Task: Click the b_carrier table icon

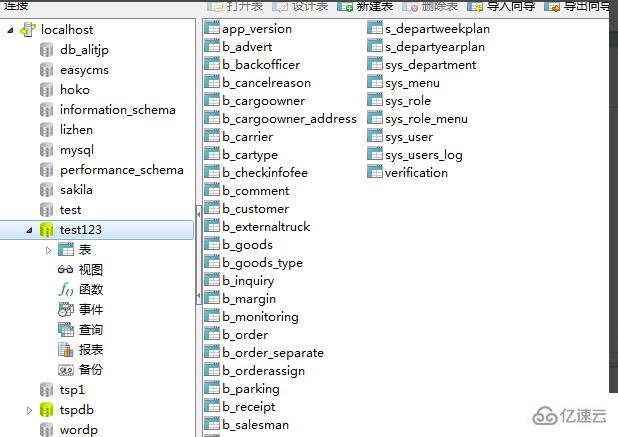Action: coord(212,136)
